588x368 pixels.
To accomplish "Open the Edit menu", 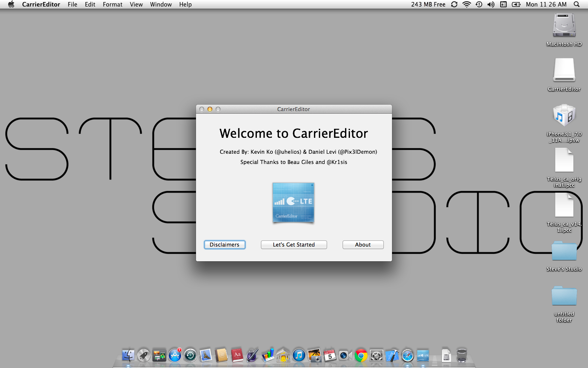I will point(90,4).
